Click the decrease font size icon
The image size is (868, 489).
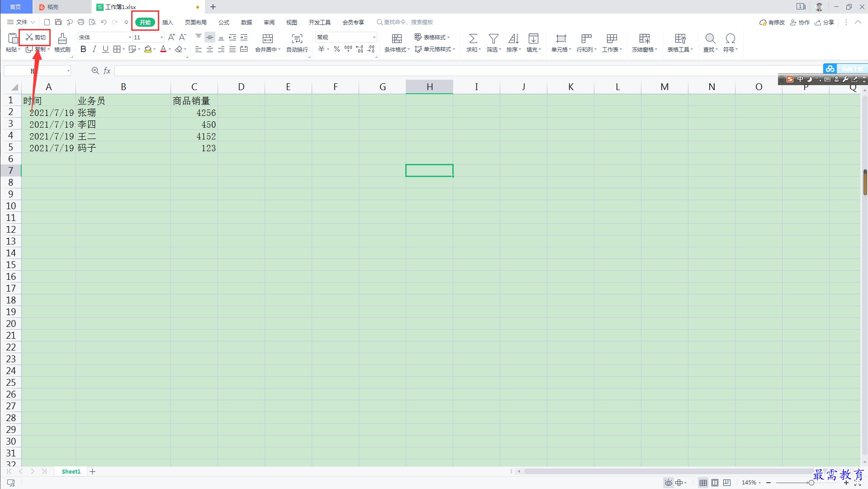coord(183,37)
